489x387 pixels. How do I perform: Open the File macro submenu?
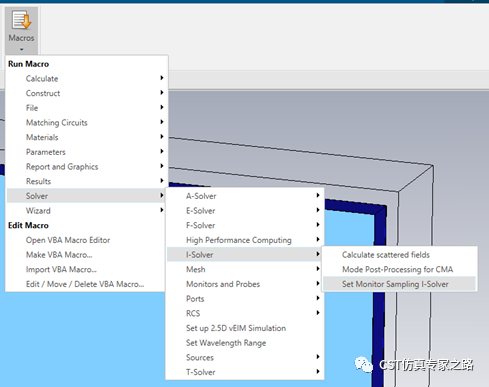tap(86, 108)
